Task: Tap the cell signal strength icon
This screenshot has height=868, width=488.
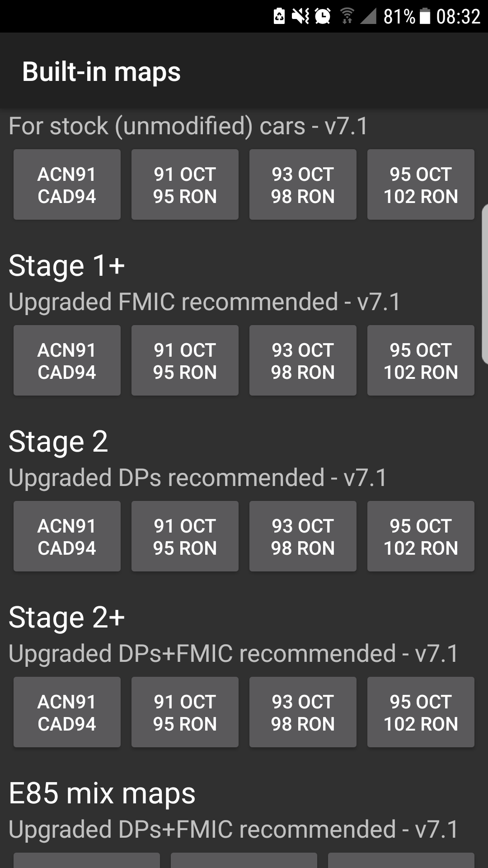Action: pyautogui.click(x=369, y=17)
